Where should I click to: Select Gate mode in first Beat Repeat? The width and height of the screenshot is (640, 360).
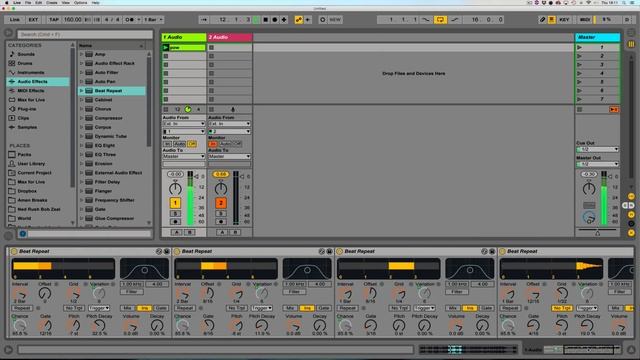pos(161,308)
